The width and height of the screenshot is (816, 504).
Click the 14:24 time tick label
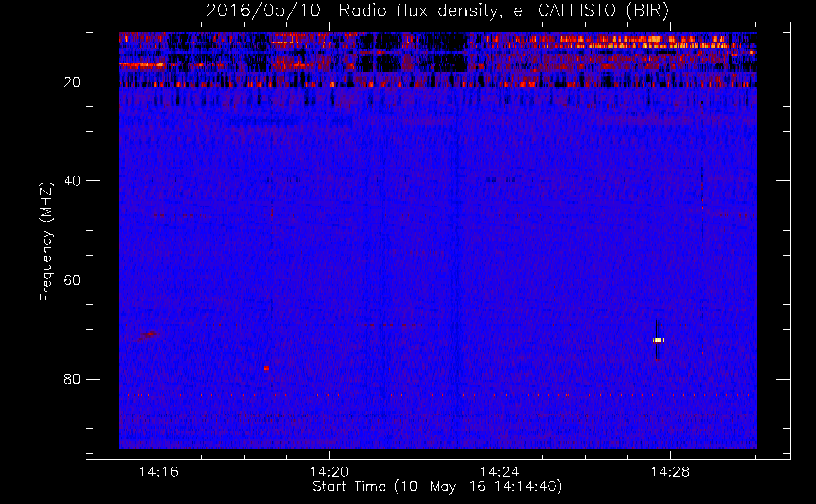pos(500,472)
